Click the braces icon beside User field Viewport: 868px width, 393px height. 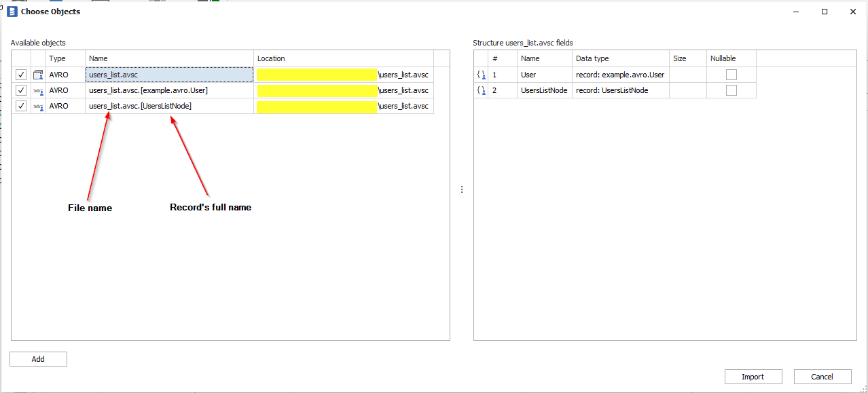click(x=481, y=75)
